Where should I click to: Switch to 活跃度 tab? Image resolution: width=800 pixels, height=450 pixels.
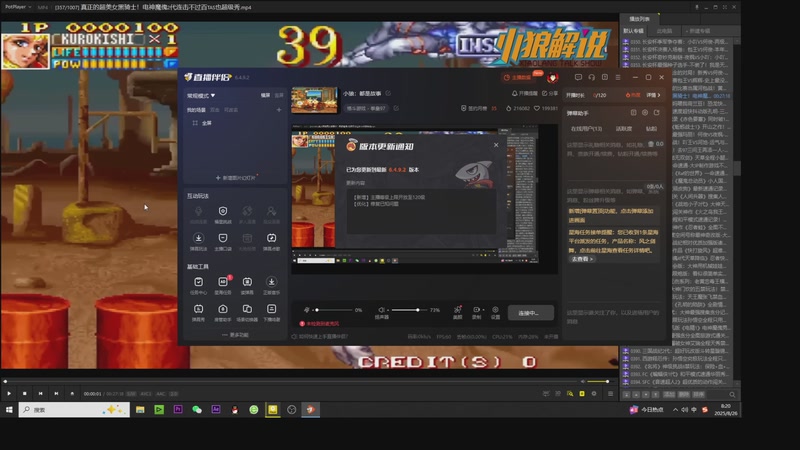[623, 129]
